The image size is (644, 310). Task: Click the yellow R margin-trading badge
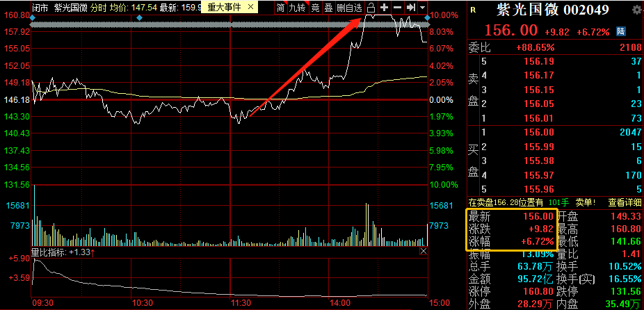pyautogui.click(x=473, y=10)
